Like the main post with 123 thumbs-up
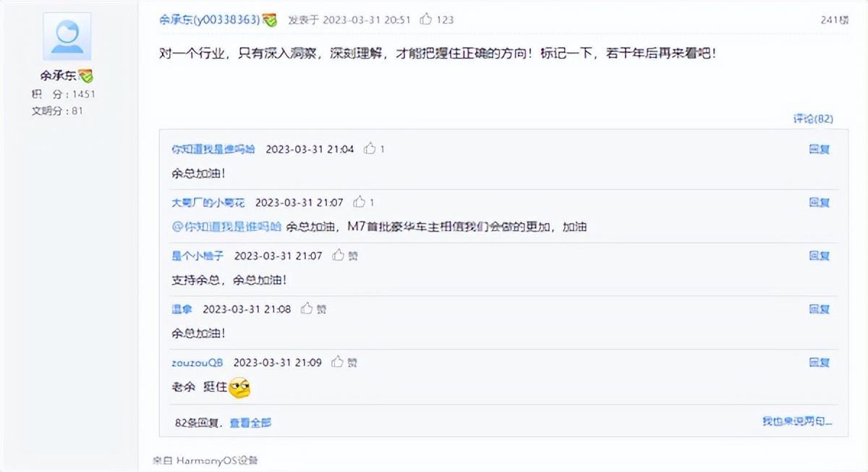This screenshot has width=868, height=472. click(426, 20)
